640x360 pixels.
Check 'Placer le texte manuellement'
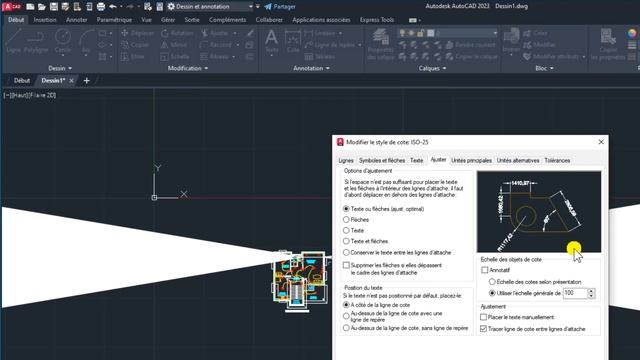point(484,317)
